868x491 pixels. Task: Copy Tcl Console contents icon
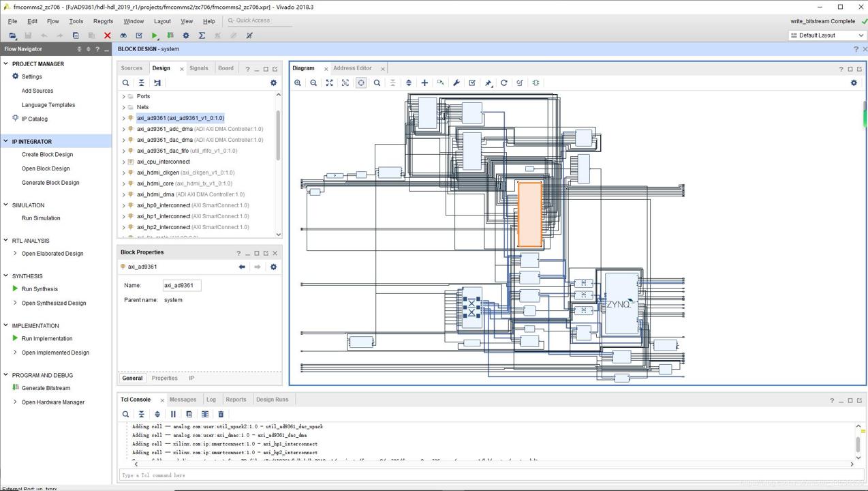189,414
